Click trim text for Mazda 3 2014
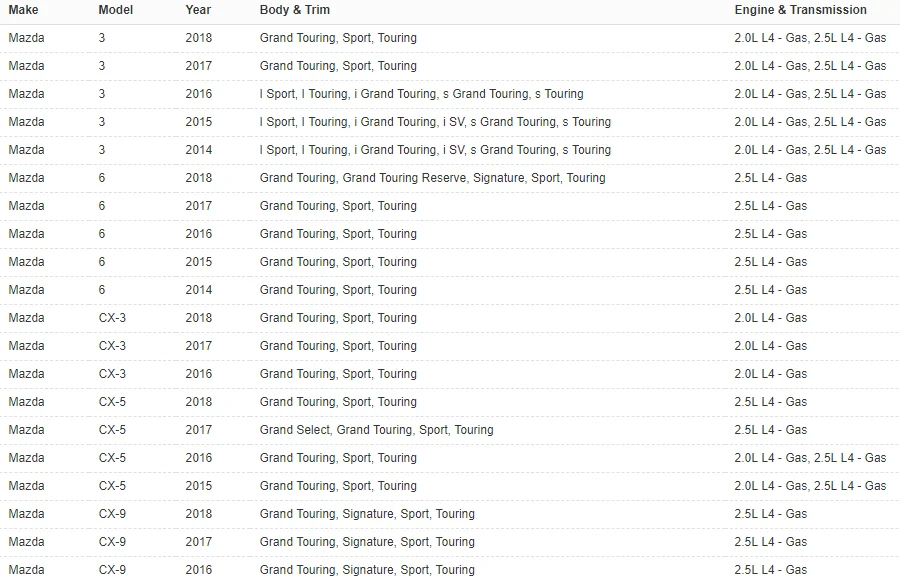 tap(435, 150)
